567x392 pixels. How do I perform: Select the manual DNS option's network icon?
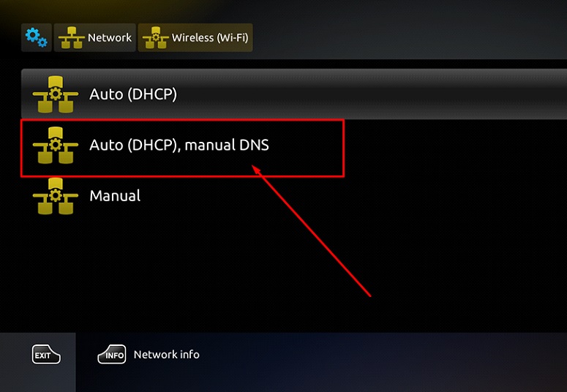tap(56, 146)
